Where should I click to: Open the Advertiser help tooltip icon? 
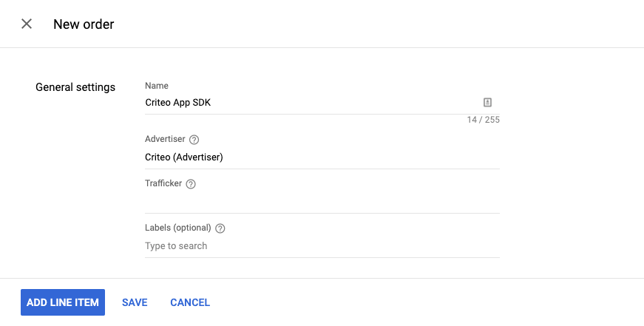point(194,140)
